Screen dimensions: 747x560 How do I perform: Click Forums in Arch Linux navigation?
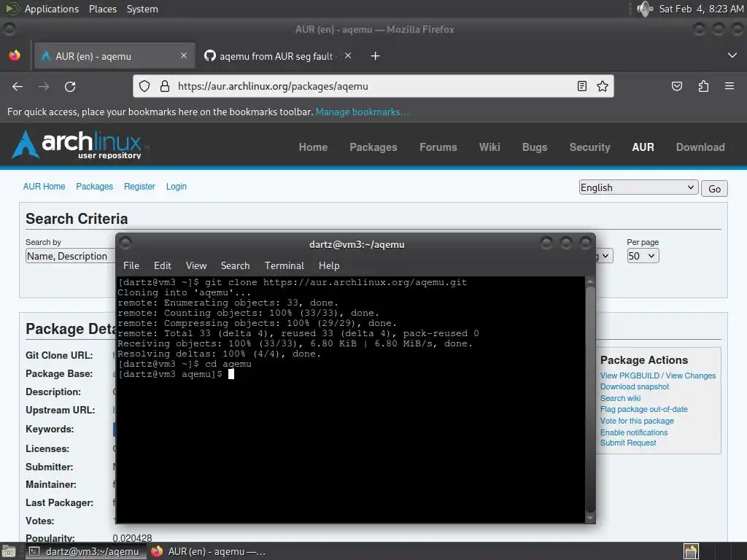[438, 147]
